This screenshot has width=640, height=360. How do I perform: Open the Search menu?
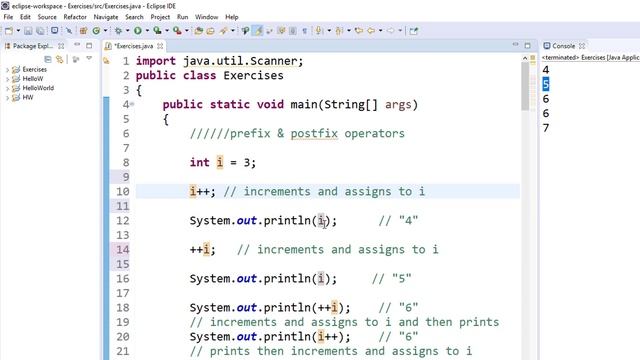(x=134, y=17)
